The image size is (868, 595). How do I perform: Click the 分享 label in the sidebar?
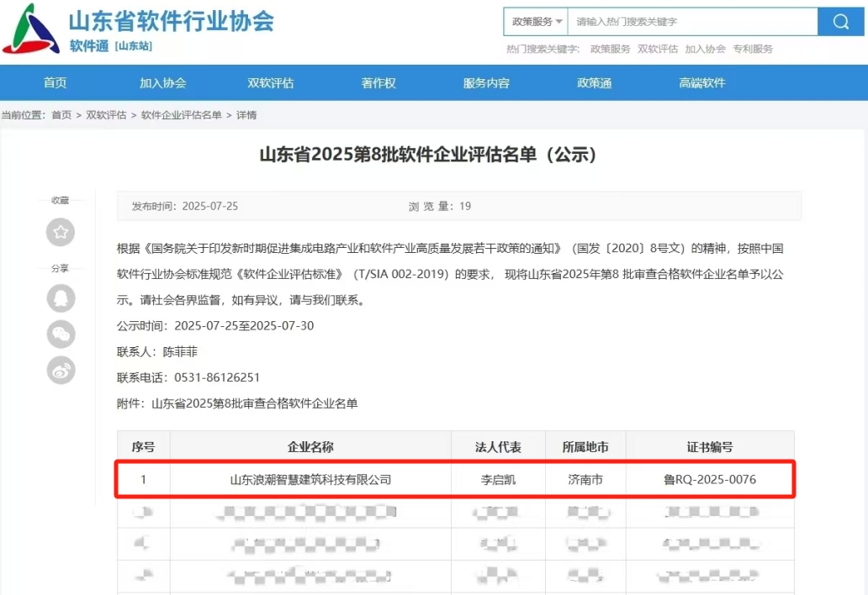point(61,268)
